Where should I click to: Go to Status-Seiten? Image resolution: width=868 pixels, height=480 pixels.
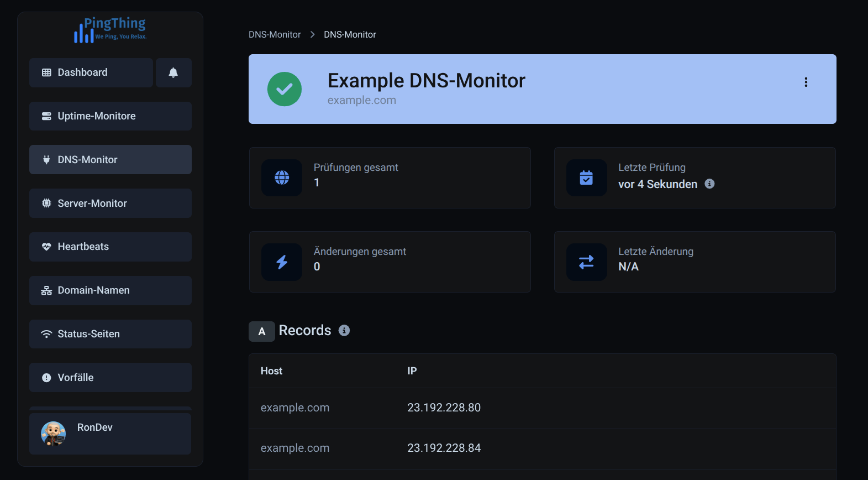(x=111, y=334)
